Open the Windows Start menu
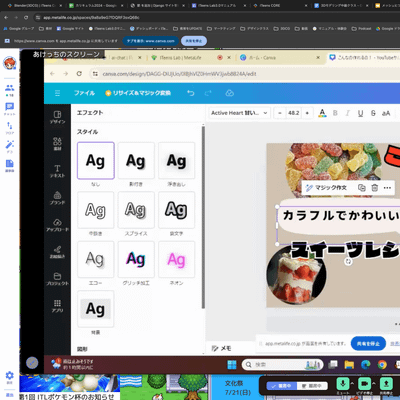Screen dimensions: 400x400 (x=232, y=365)
